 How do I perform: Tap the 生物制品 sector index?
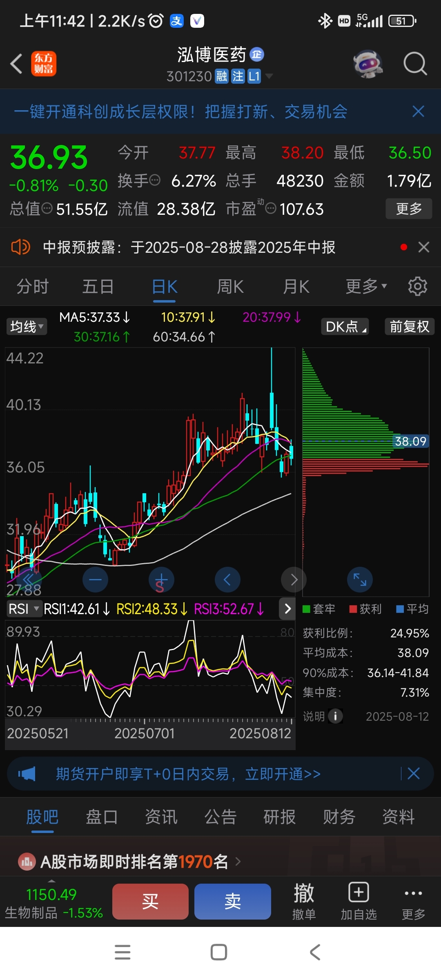pyautogui.click(x=53, y=903)
